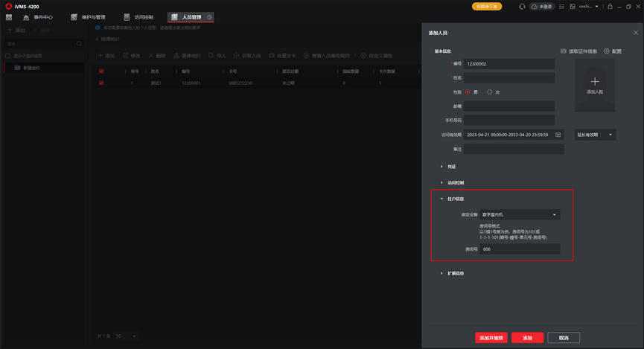Viewport: 644px width, 349px height.
Task: Open the main menu grid icon
Action: (x=9, y=17)
